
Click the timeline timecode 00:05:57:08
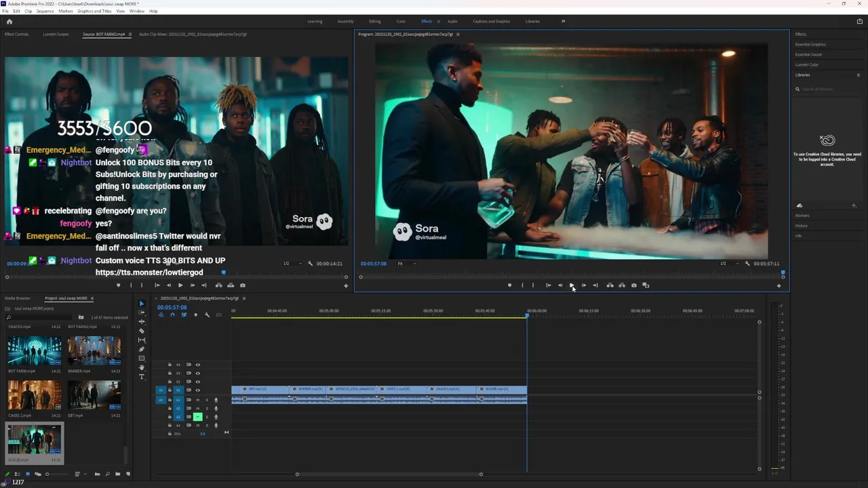(172, 307)
